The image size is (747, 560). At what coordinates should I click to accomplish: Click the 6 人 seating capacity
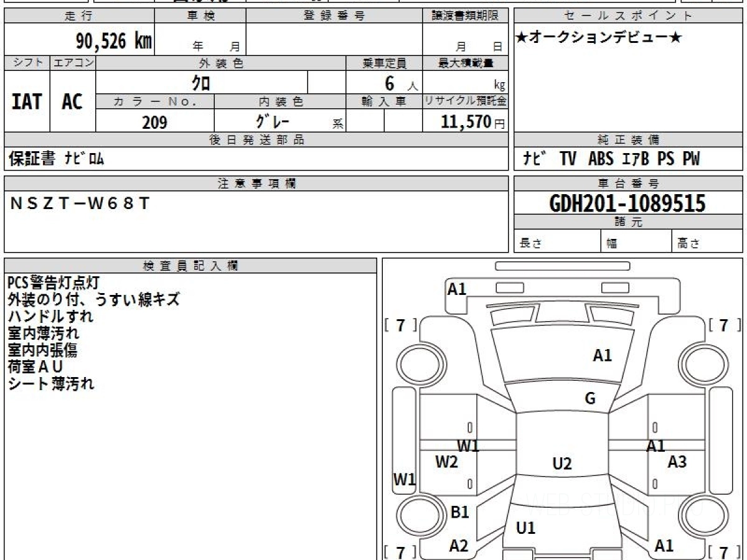pyautogui.click(x=400, y=83)
